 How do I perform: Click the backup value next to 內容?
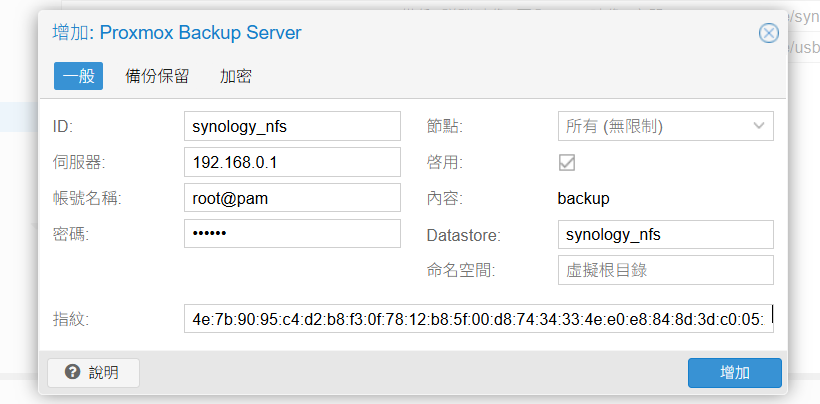(x=583, y=198)
